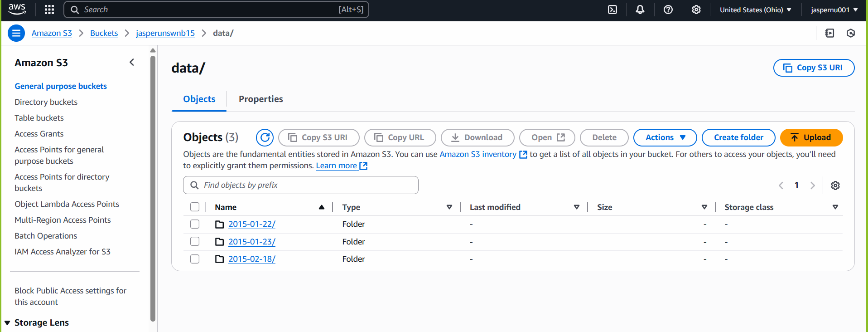Open the side help panel icon
Screen dimensions: 868x332
(830, 33)
